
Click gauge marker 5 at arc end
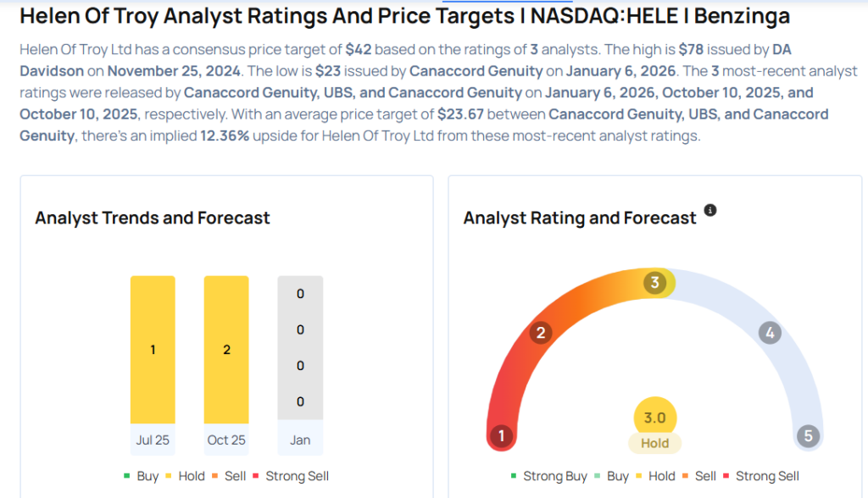pyautogui.click(x=808, y=436)
